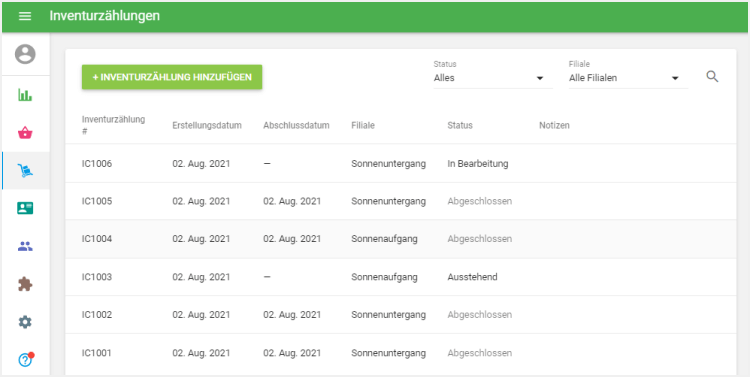Click Sonnenaufgang in the IC1004 row
This screenshot has height=377, width=750.
point(384,239)
